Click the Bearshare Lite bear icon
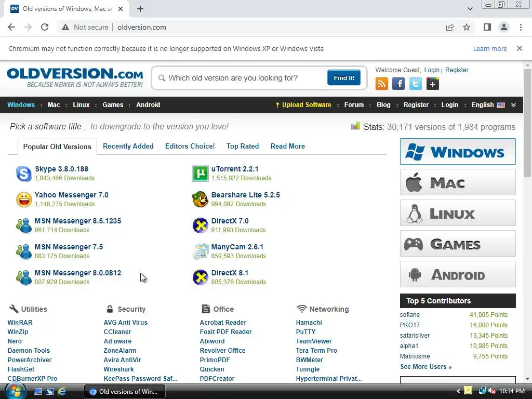Viewport: 532px width, 399px height. click(x=200, y=199)
